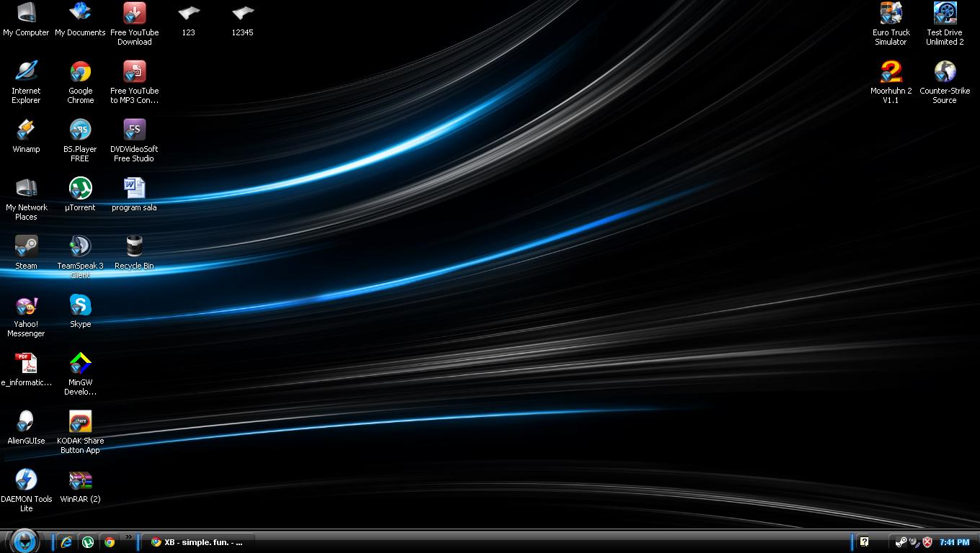The height and width of the screenshot is (553, 980).
Task: Open the My Documents desktop icon
Action: click(x=80, y=19)
